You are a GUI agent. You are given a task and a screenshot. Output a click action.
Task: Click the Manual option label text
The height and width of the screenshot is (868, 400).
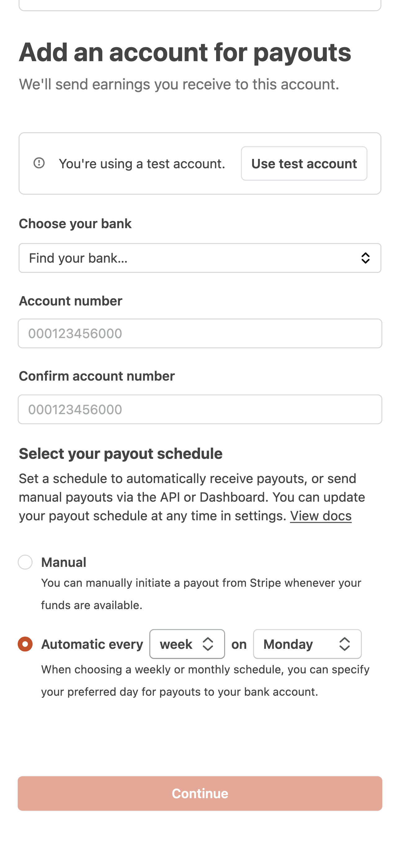coord(63,562)
